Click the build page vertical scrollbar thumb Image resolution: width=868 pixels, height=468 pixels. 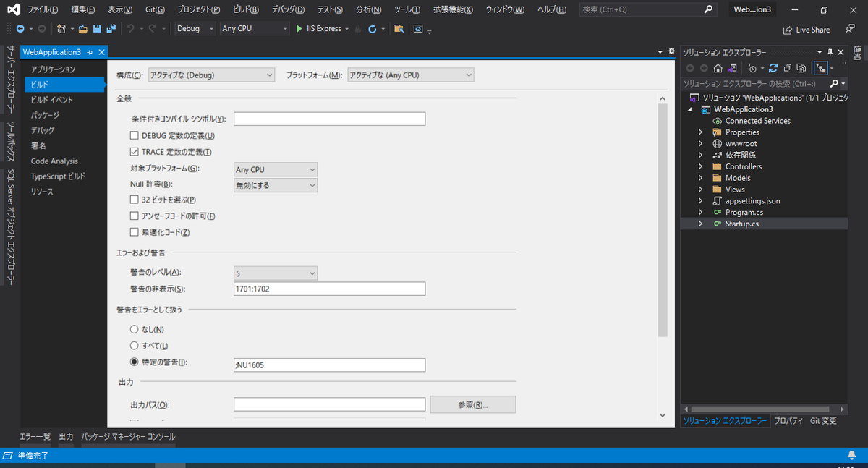(662, 220)
